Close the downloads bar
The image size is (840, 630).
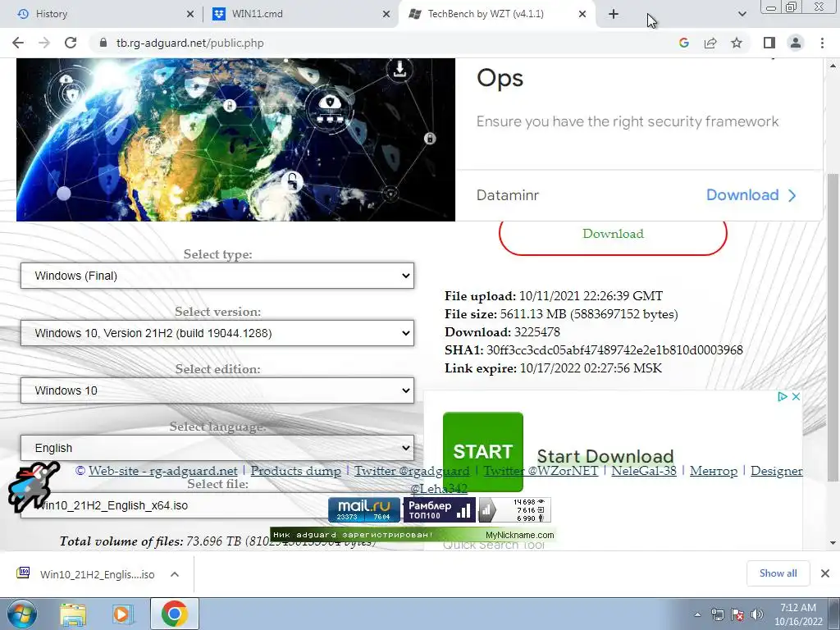(825, 573)
